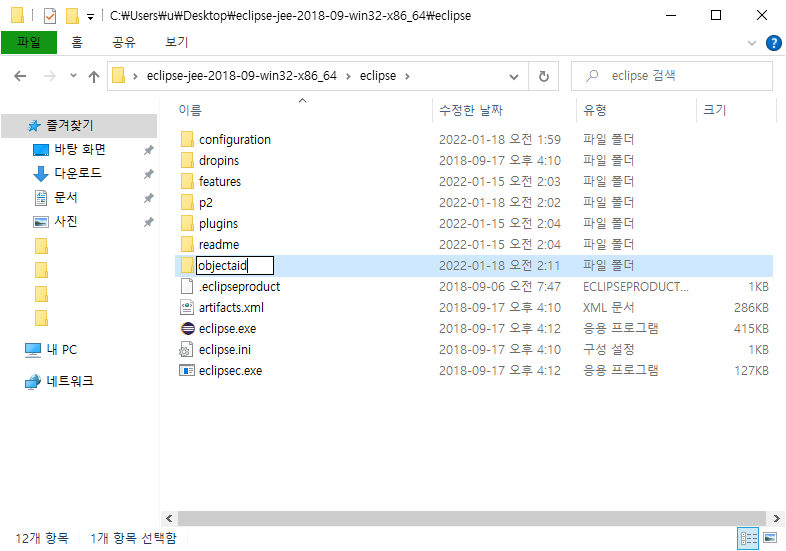786x551 pixels.
Task: Click the 286KB size of artifacts.xml
Action: pyautogui.click(x=751, y=307)
